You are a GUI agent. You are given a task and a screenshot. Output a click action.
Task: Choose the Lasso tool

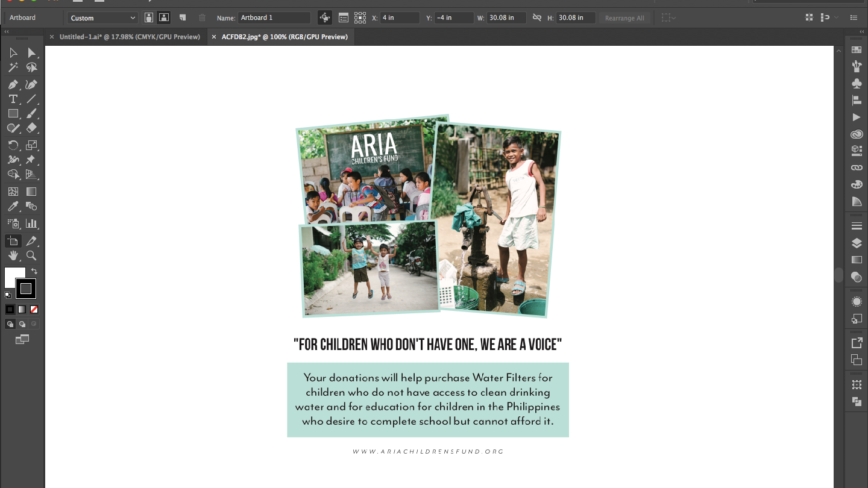click(x=31, y=68)
